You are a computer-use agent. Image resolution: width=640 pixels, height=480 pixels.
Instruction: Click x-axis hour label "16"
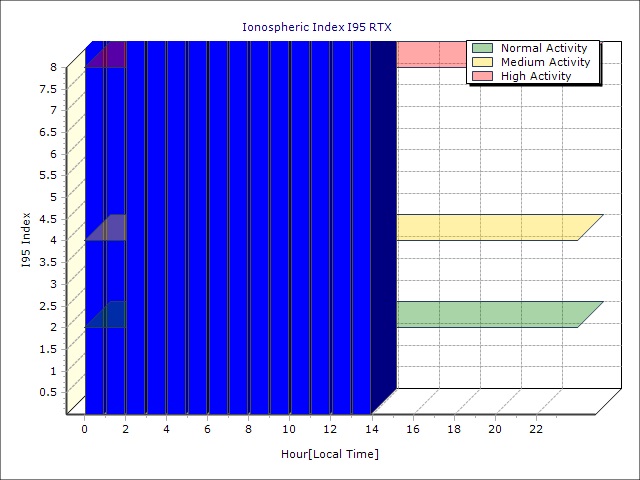pos(413,429)
